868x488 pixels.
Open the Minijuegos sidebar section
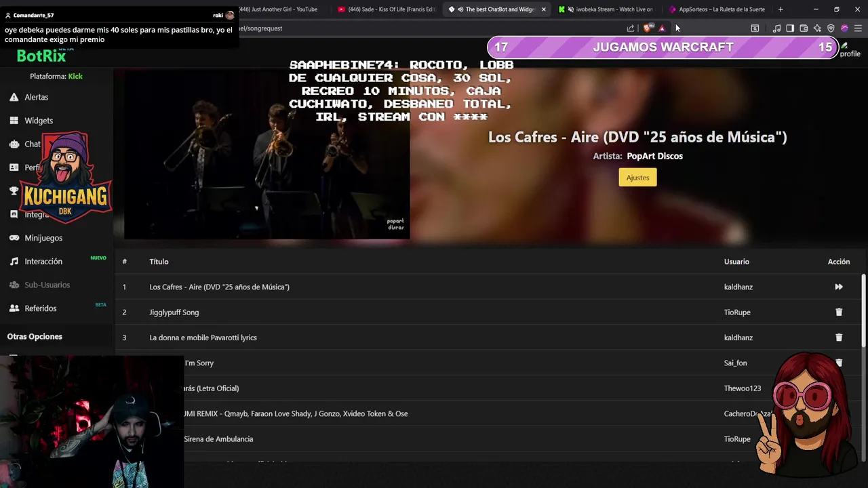(x=43, y=238)
